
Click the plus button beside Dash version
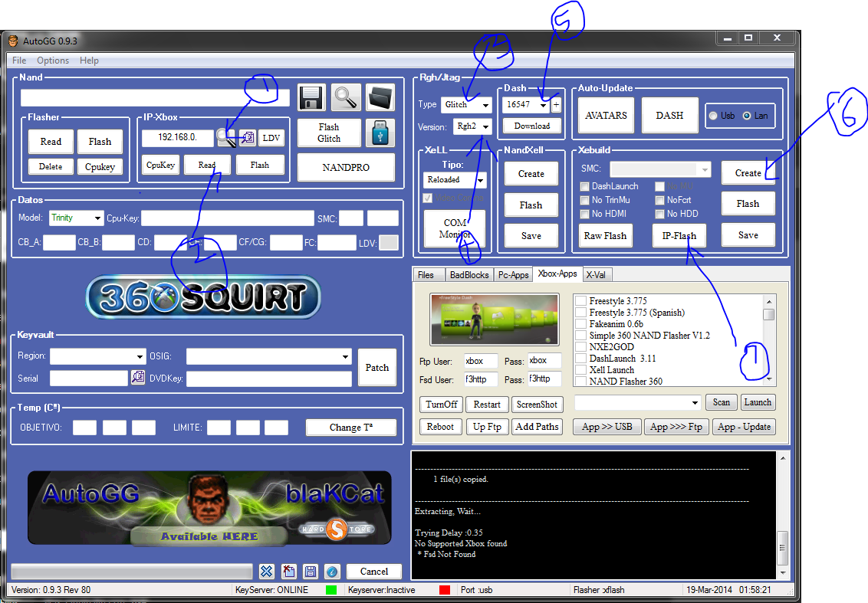pos(557,104)
